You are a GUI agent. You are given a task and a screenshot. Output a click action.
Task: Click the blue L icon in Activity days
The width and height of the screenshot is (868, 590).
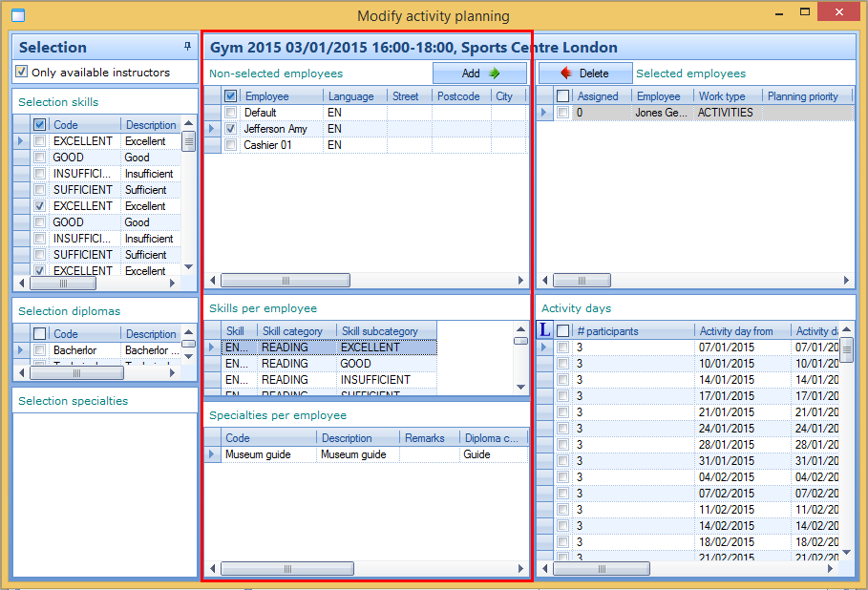(x=545, y=330)
